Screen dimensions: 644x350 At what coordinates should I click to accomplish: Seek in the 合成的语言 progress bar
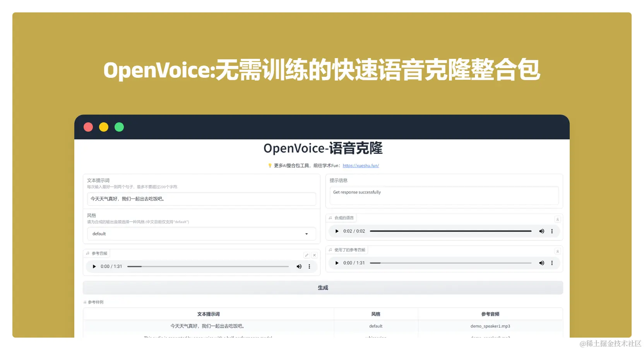(450, 231)
